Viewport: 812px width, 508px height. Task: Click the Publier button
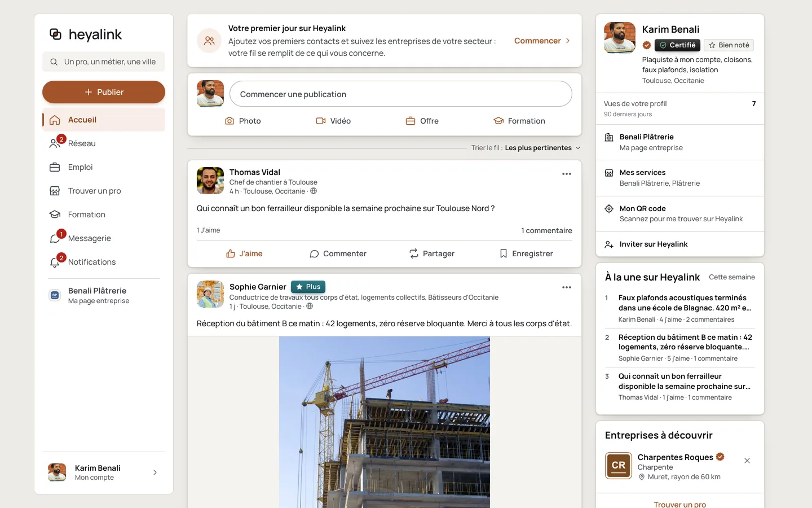[104, 92]
